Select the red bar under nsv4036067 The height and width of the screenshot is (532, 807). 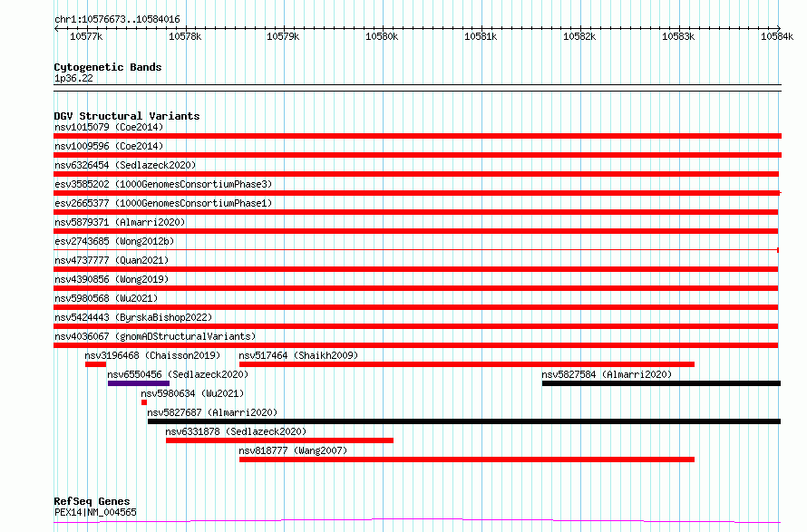tap(416, 345)
